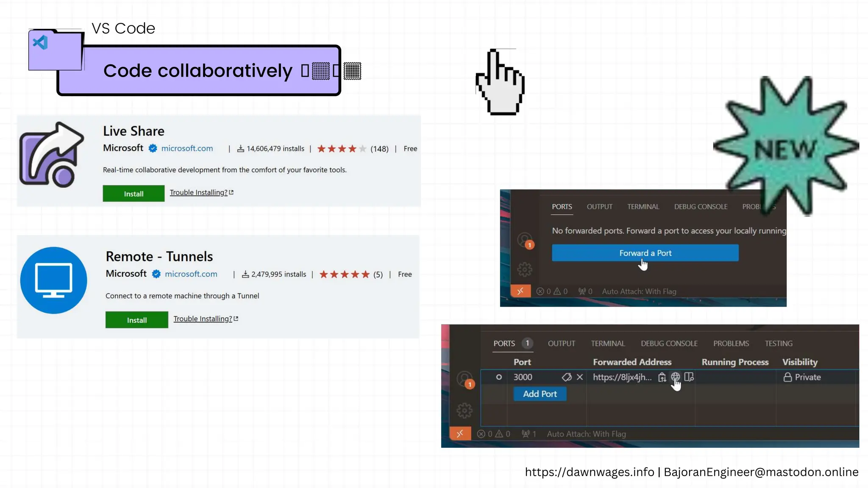868x488 pixels.
Task: Click the label tag icon on port 3000
Action: click(567, 377)
